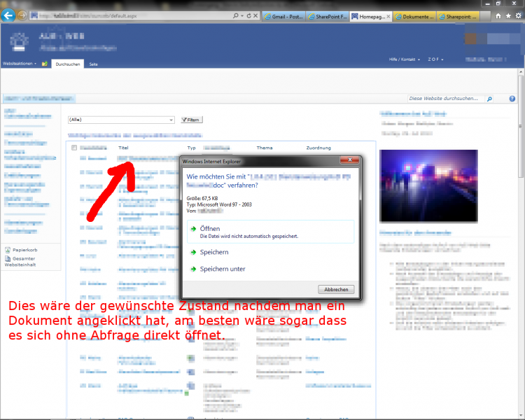Image resolution: width=525 pixels, height=420 pixels.
Task: Click the address bar URL field
Action: coord(131,15)
